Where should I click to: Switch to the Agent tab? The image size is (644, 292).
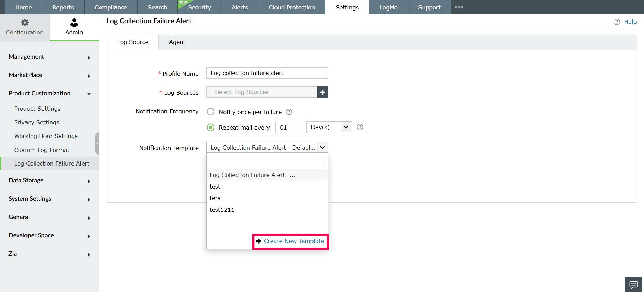[177, 42]
